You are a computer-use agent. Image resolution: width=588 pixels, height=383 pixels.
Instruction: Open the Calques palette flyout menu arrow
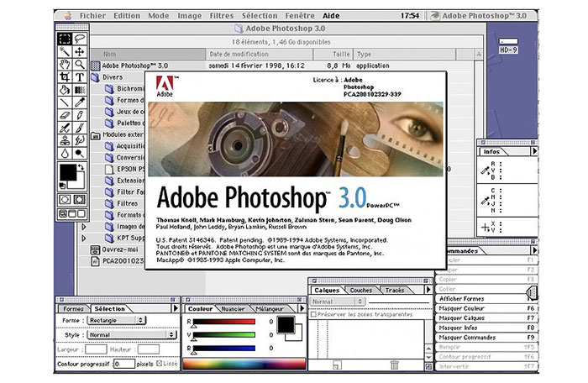click(428, 290)
